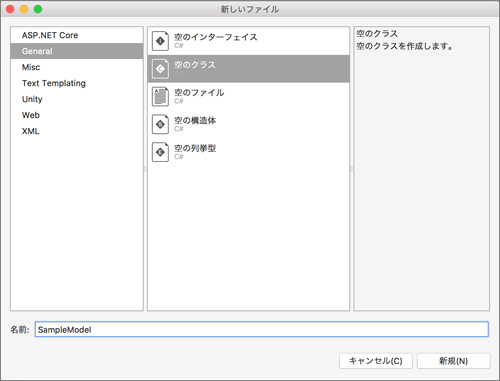Choose the XML category
500x381 pixels.
click(x=77, y=131)
